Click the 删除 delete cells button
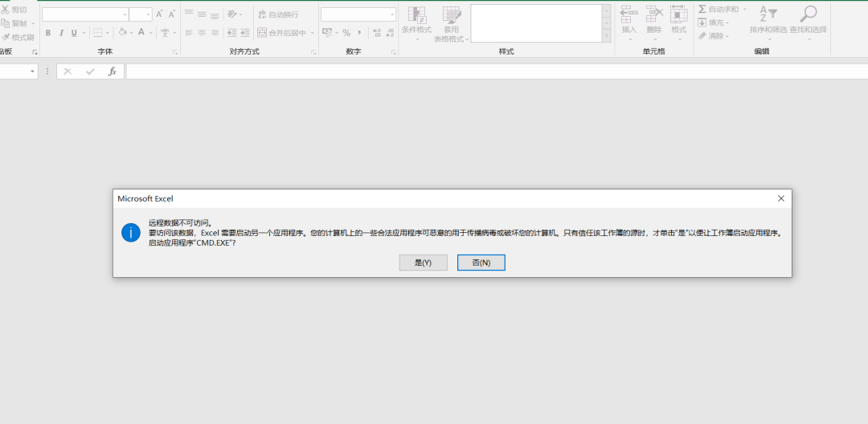Viewport: 868px width, 424px height. pyautogui.click(x=654, y=24)
